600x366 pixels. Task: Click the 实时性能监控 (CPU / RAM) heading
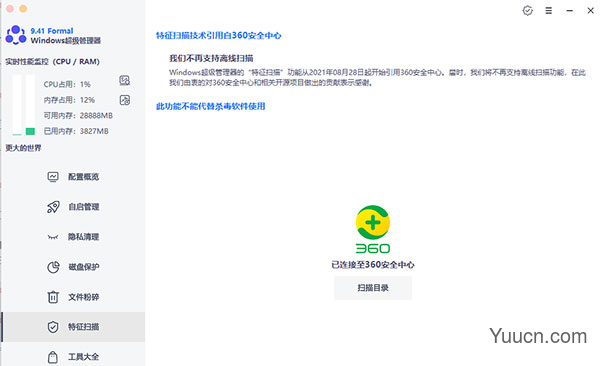tap(52, 62)
